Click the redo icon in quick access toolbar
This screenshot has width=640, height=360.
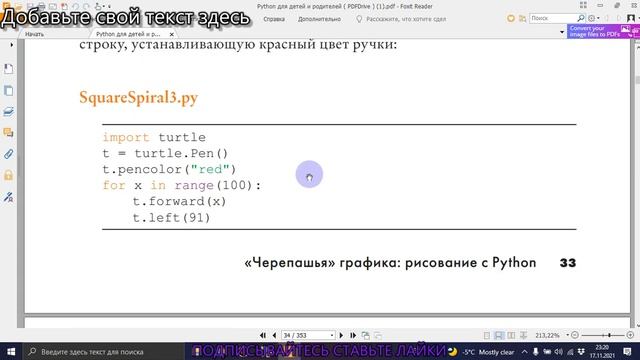[86, 6]
